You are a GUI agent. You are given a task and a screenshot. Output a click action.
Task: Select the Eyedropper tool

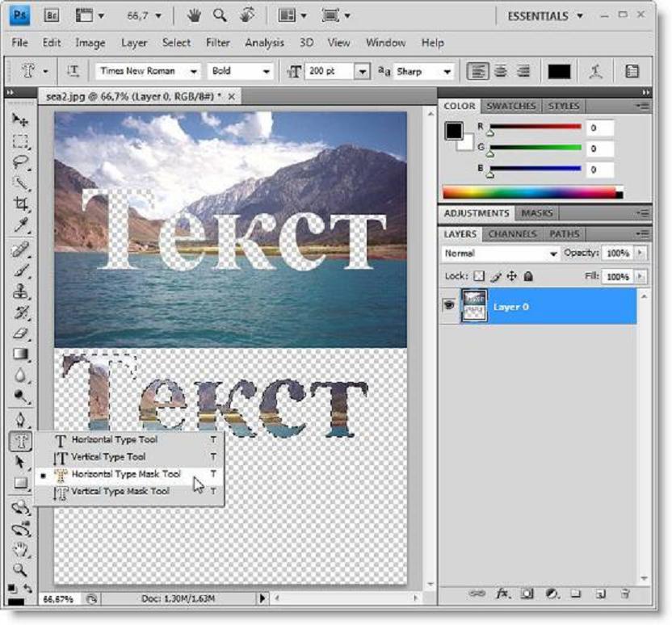point(19,225)
